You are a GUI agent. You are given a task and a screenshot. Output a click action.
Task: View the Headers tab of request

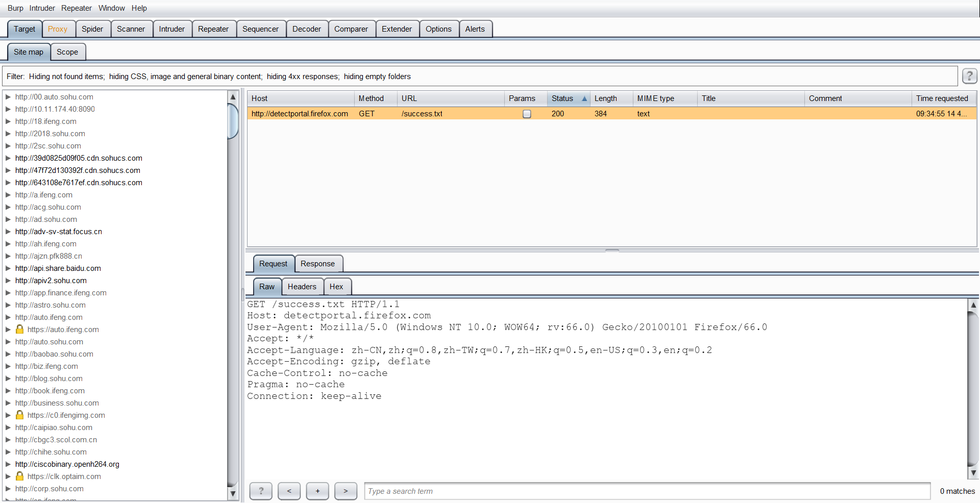tap(302, 287)
